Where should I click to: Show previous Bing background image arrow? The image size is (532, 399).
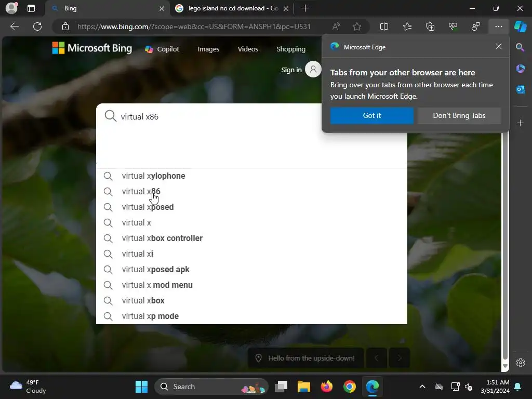376,358
